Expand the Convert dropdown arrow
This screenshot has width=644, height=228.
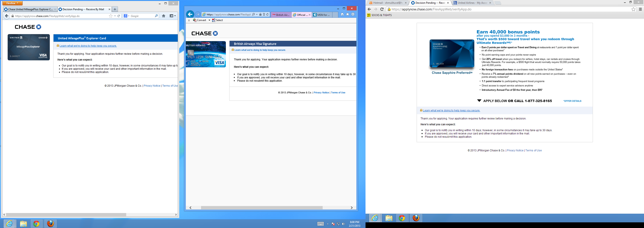point(209,20)
